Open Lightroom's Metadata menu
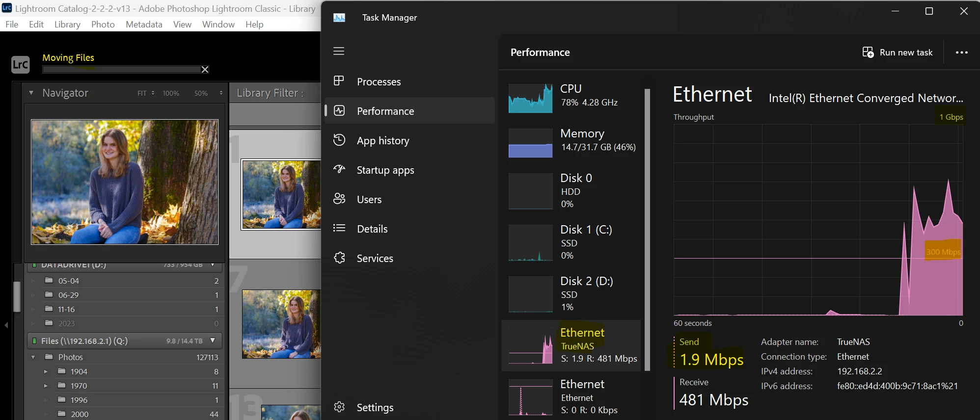This screenshot has height=420, width=980. pos(144,25)
